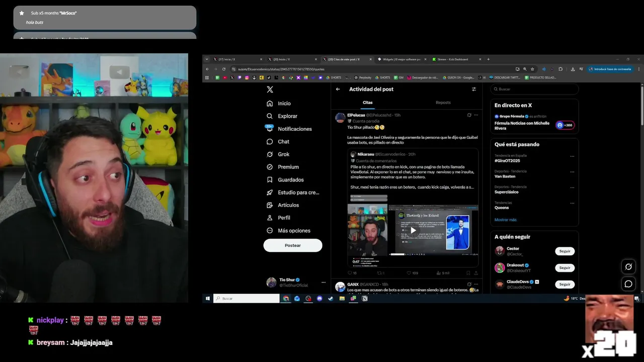Open ElPelucas profile avatar

coord(341,118)
